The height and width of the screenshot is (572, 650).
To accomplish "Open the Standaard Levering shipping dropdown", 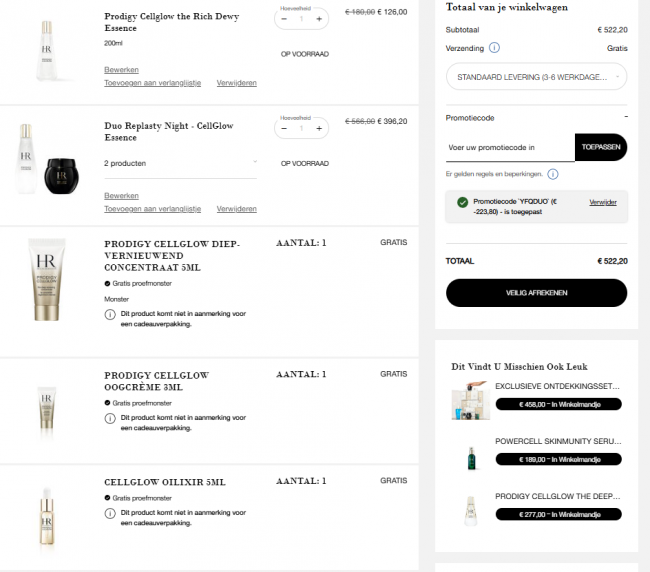I will (x=536, y=77).
